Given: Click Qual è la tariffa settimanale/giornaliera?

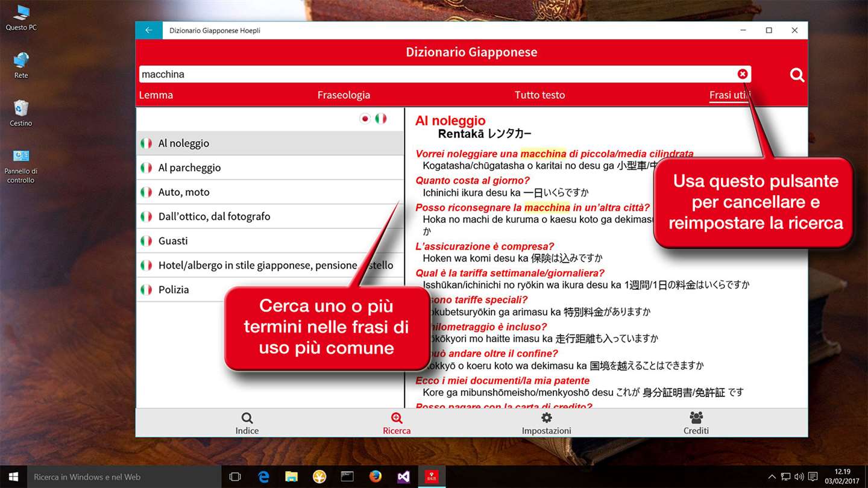Looking at the screenshot, I should coord(510,273).
